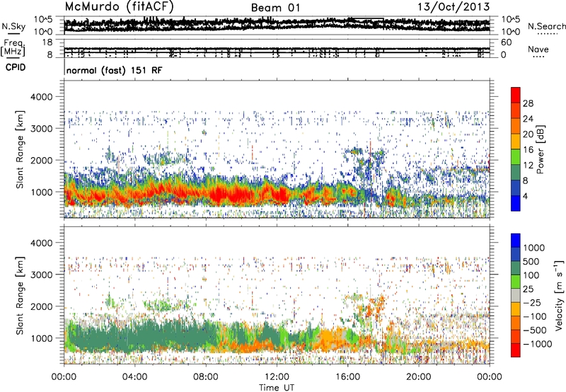The image size is (566, 392).
Task: Click the 18 label on the frequency axis
Action: [x=47, y=42]
